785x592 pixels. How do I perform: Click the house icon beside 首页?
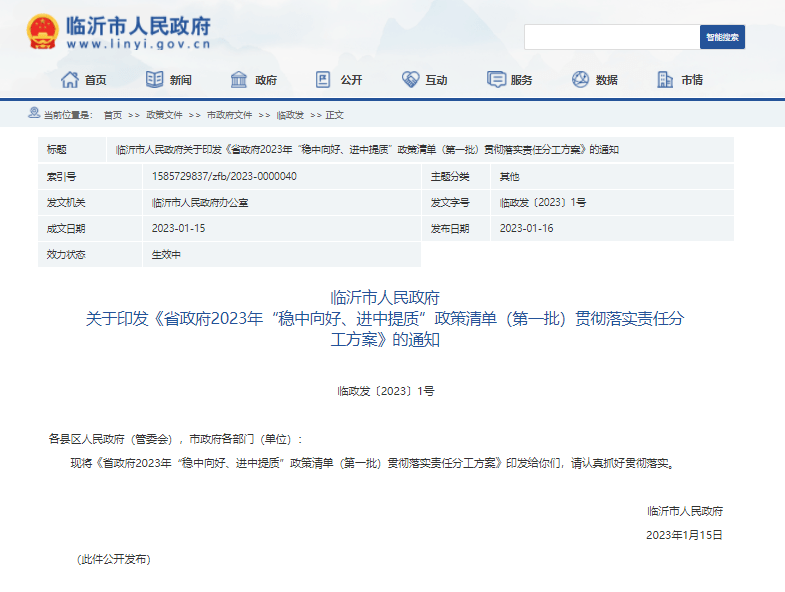69,80
